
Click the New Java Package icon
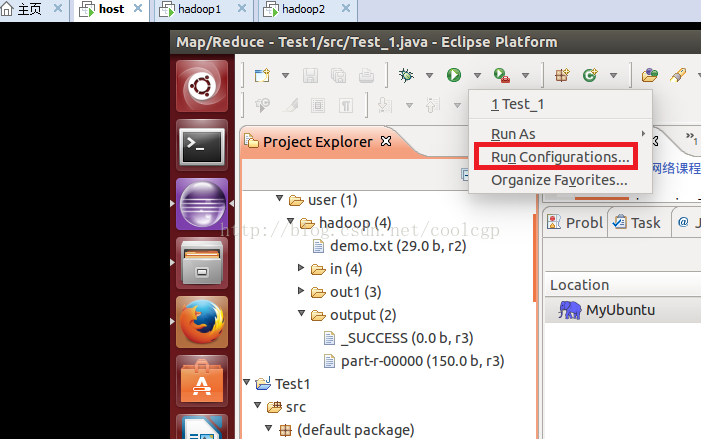pos(562,75)
